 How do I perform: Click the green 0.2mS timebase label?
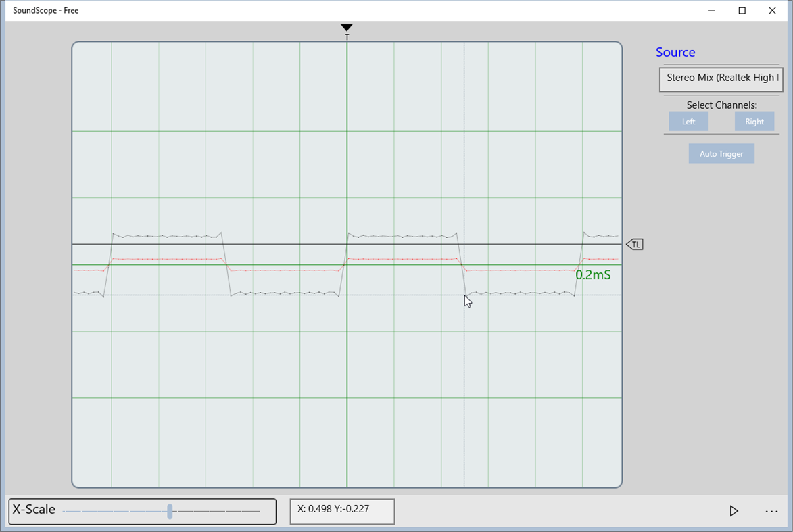pyautogui.click(x=593, y=275)
